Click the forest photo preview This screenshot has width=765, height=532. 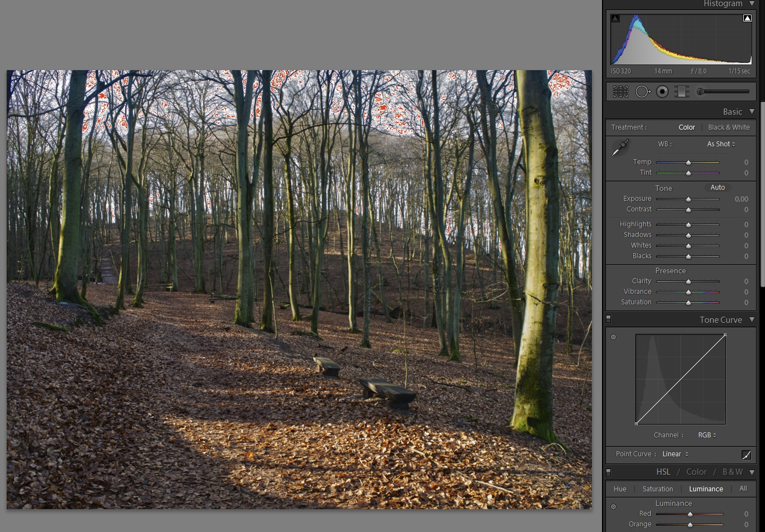click(299, 289)
